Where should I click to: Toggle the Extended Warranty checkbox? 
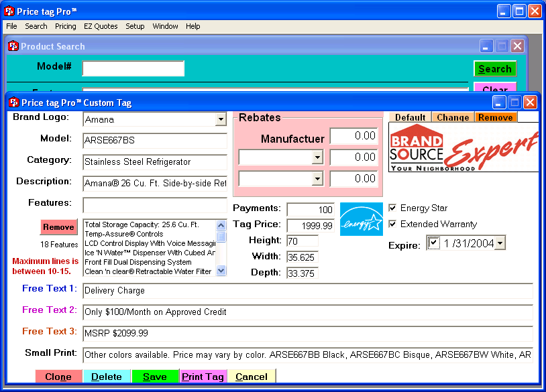tap(392, 224)
